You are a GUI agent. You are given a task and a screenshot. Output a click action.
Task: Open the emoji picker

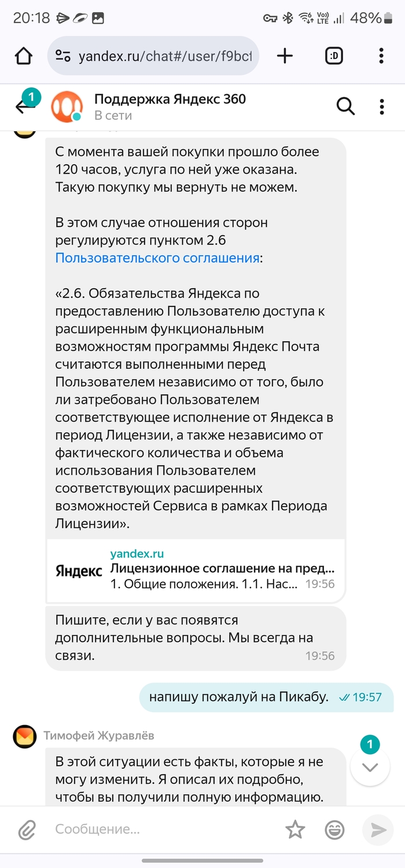point(334,830)
